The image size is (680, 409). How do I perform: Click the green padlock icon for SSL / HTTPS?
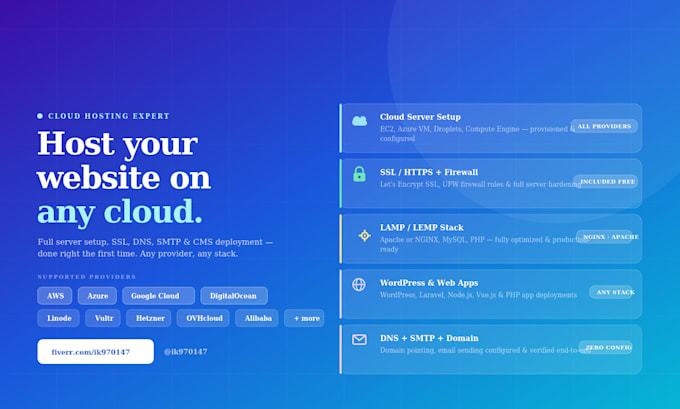click(x=359, y=174)
